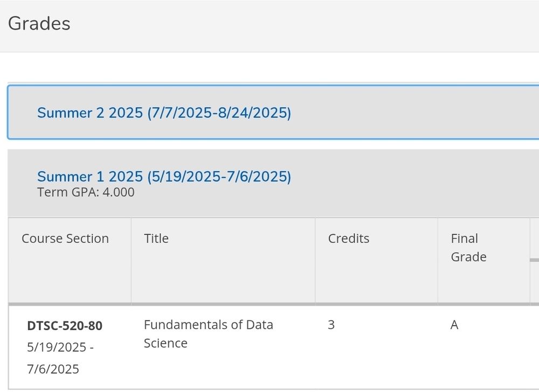Viewport: 539px width, 392px height.
Task: Open the DTSC-520-80 course section
Action: 65,326
